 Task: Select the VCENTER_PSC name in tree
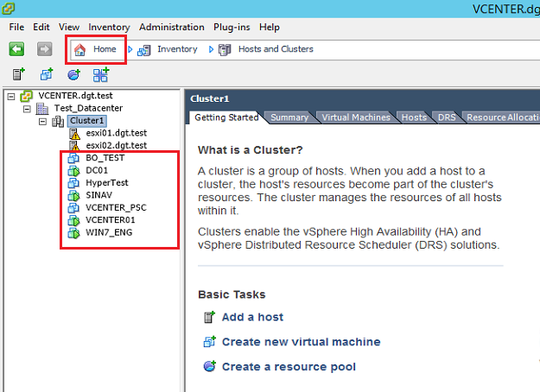(116, 207)
